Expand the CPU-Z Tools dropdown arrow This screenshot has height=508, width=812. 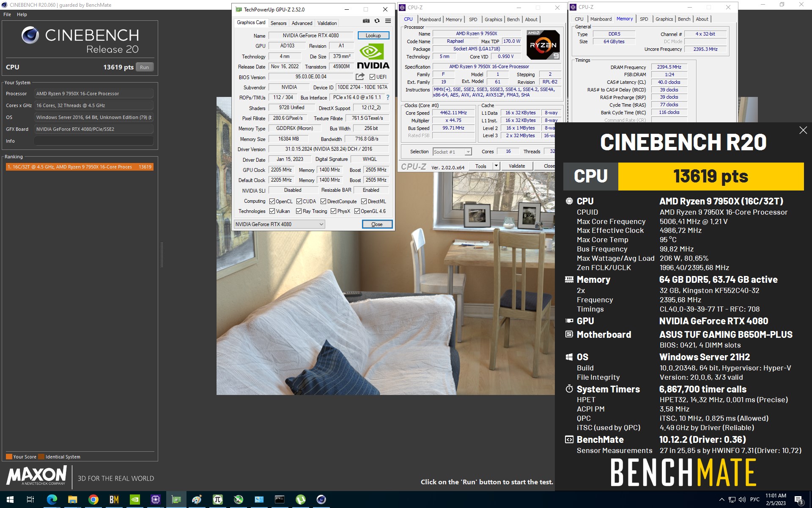pos(497,166)
